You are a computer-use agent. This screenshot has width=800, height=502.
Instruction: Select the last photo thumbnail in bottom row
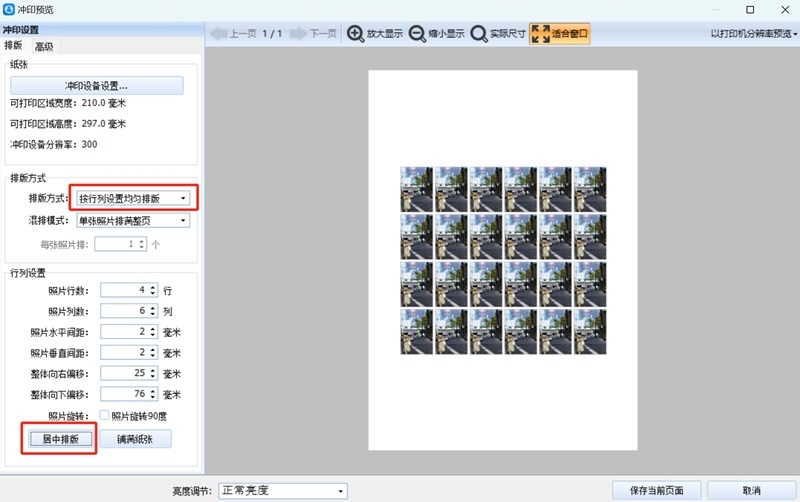tap(590, 332)
